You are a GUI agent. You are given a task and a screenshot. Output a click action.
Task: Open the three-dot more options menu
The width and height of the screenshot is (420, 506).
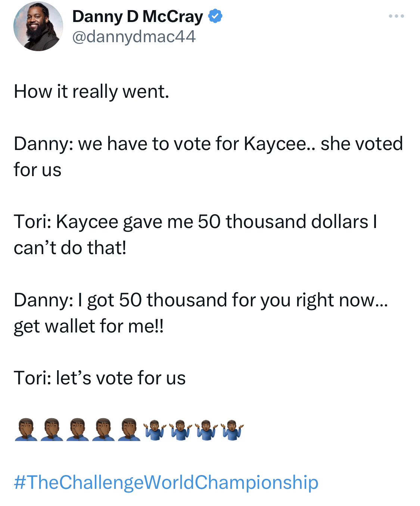pos(396,16)
